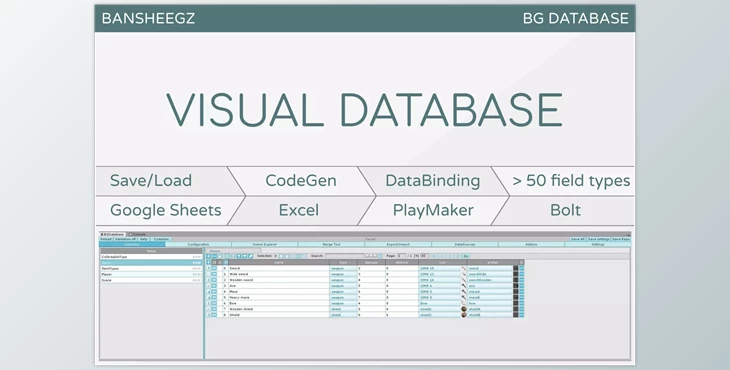Screen dimensions: 730x370
Task: Open type dropdown in Sword row
Action: pyautogui.click(x=344, y=268)
